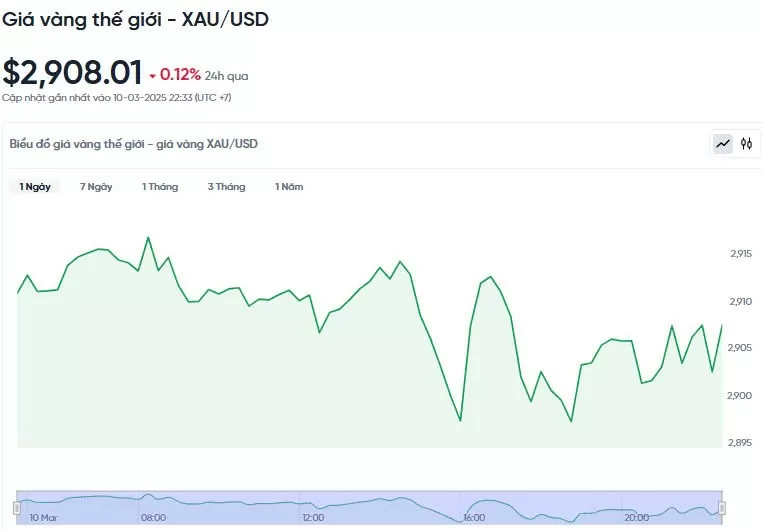The width and height of the screenshot is (763, 530).
Task: Select the 1 Ngày time range
Action: (35, 187)
